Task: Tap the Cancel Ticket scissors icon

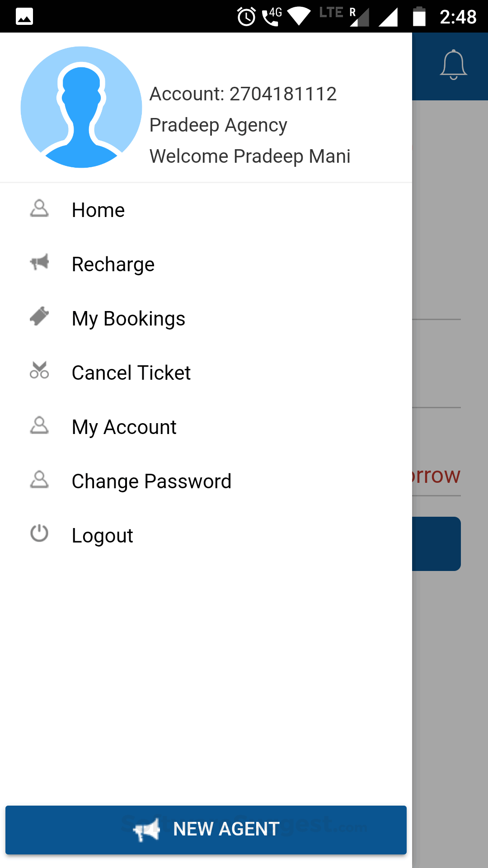Action: pyautogui.click(x=39, y=370)
